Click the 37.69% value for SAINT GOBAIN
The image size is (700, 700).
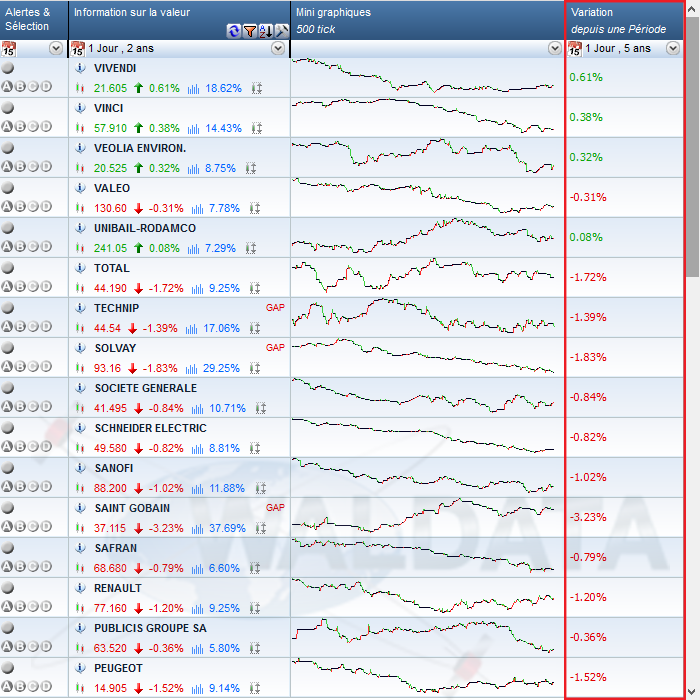click(227, 529)
